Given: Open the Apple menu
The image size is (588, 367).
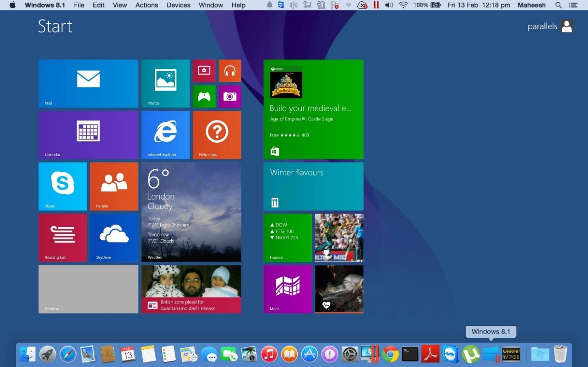Looking at the screenshot, I should pos(12,5).
